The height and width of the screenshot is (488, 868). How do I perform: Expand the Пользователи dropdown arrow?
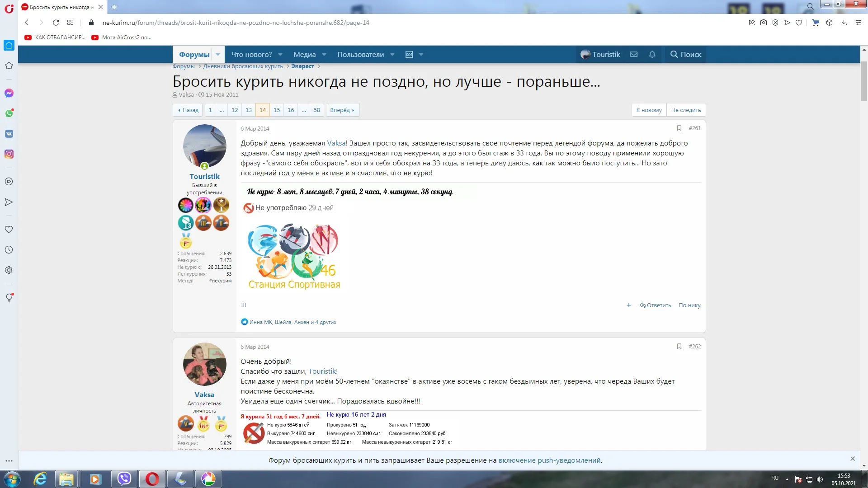coord(392,54)
